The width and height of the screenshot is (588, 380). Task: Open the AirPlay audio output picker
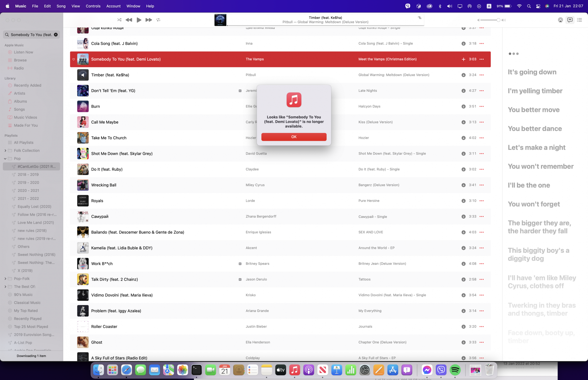560,20
